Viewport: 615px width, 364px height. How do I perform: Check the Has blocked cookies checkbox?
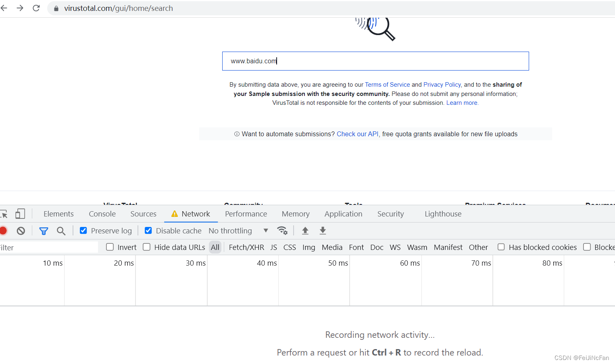coord(501,247)
